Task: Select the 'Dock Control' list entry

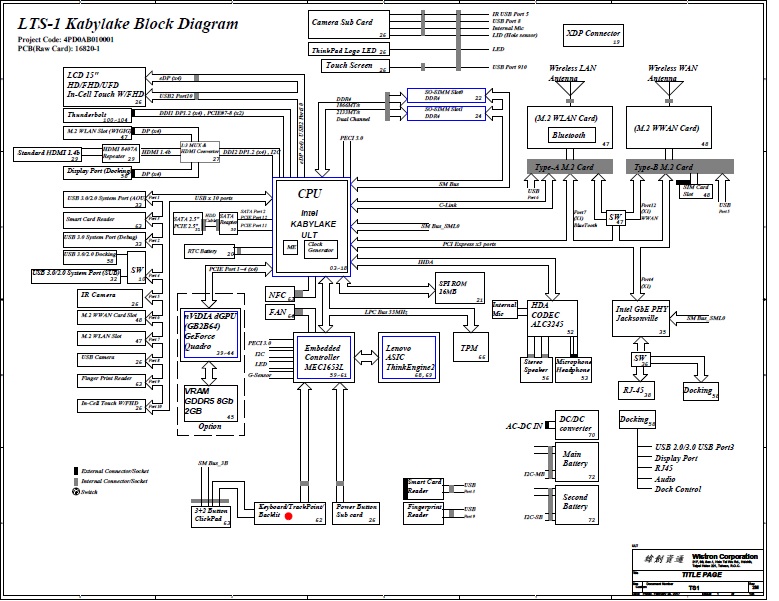Action: 678,489
